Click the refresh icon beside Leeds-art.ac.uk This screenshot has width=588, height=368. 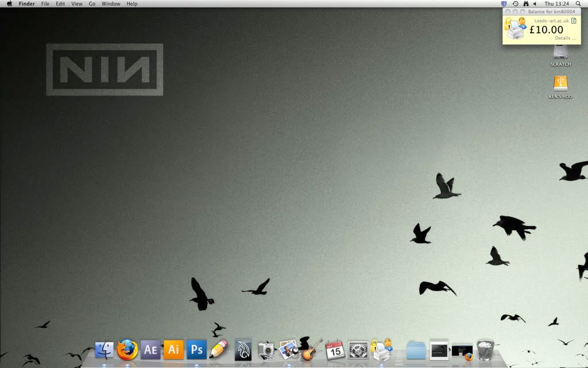coord(574,21)
